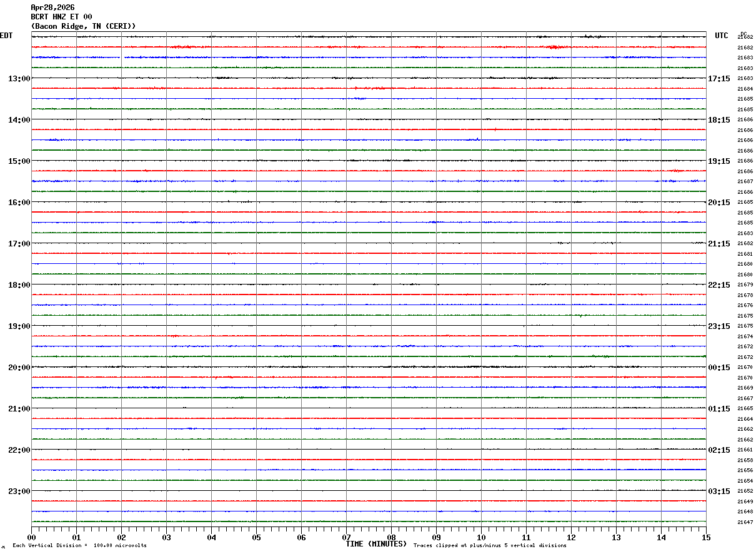The height and width of the screenshot is (554, 756).
Task: Click the "UTC" time zone label
Action: click(x=722, y=36)
